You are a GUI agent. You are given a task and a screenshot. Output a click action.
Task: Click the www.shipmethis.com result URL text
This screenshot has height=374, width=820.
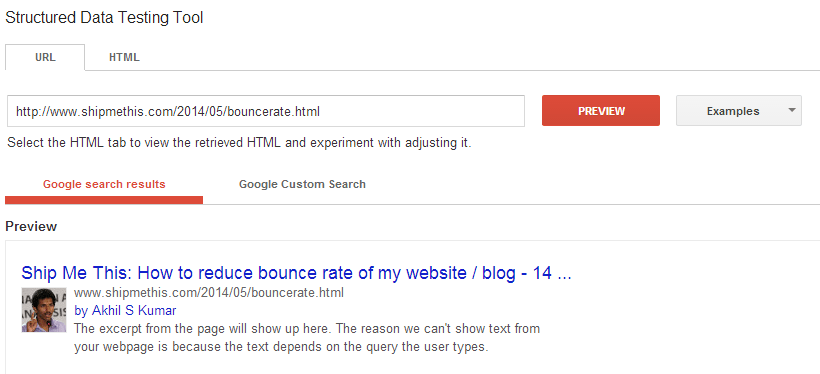[x=209, y=292]
